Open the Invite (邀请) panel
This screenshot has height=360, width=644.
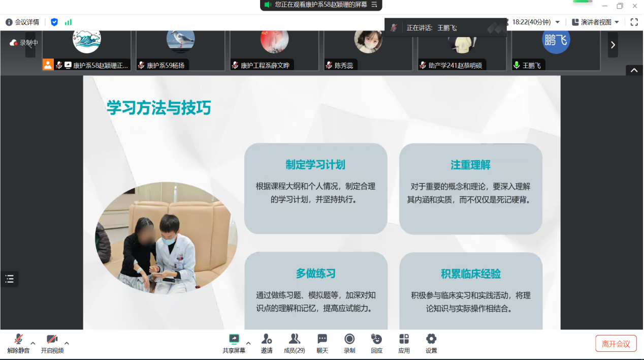click(x=267, y=339)
